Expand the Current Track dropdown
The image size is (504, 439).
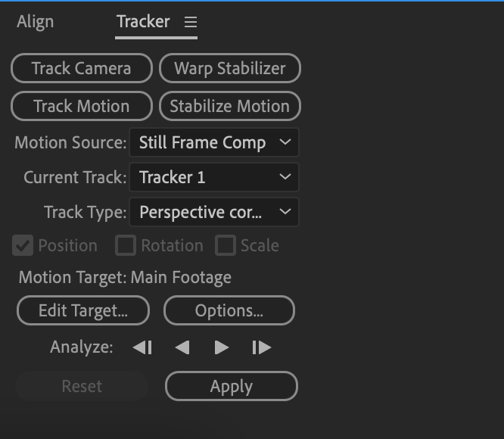coord(214,177)
